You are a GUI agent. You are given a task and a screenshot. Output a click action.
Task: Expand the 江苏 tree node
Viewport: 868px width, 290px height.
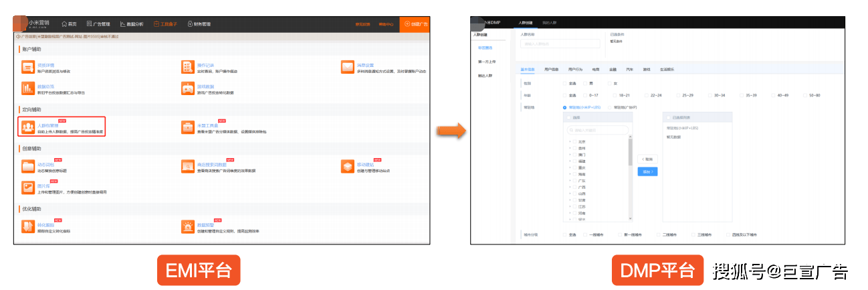(570, 206)
